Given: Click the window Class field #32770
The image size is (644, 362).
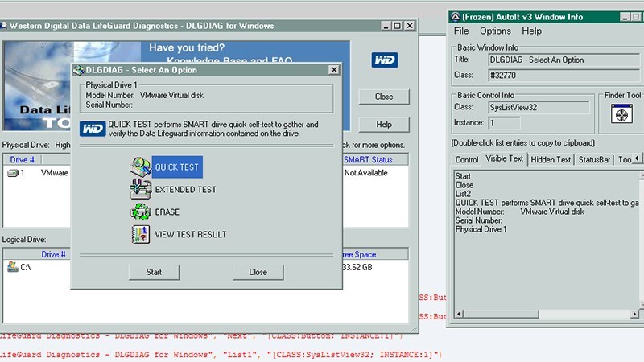Looking at the screenshot, I should pyautogui.click(x=564, y=76).
